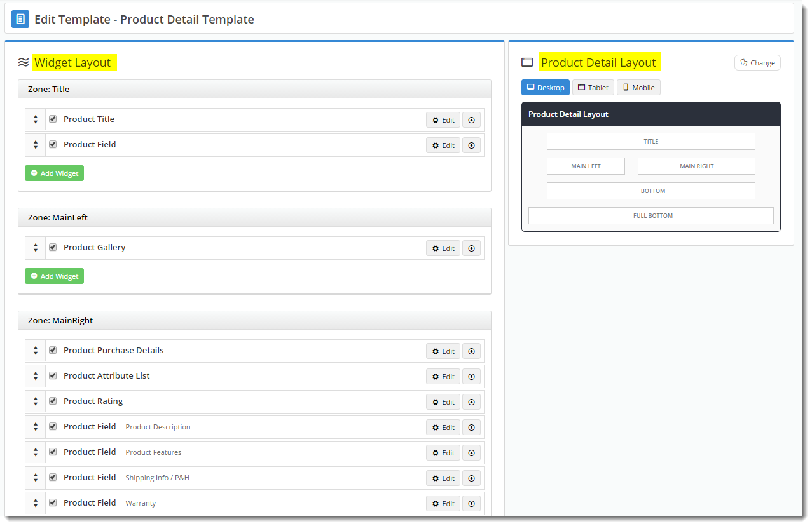Uncheck the Product Purchase Details checkbox
Viewport: 812px width, 526px height.
pos(53,350)
